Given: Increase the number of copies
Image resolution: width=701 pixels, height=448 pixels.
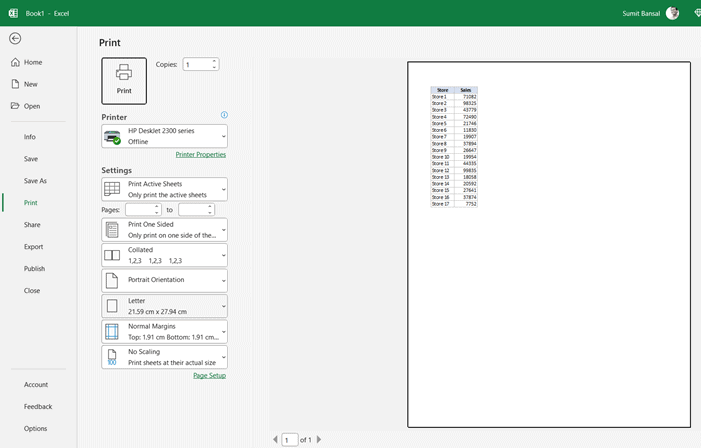Looking at the screenshot, I should [x=214, y=61].
